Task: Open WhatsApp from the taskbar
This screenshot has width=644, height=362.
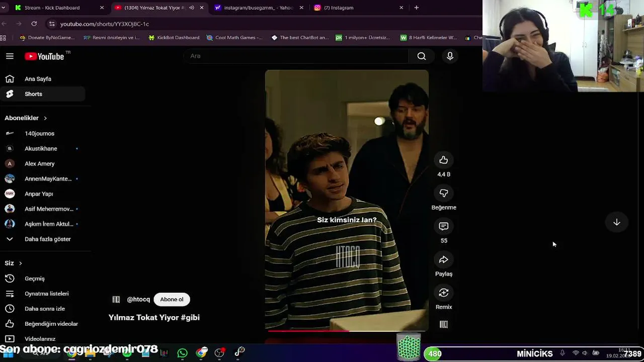Action: tap(183, 353)
